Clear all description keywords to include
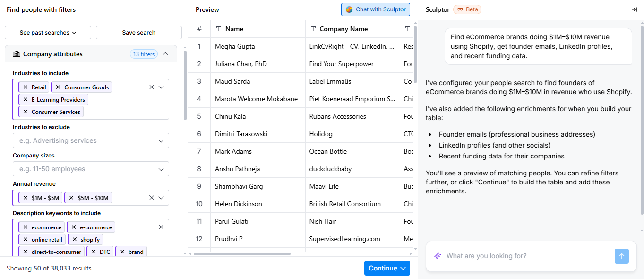644x279 pixels. pyautogui.click(x=161, y=227)
